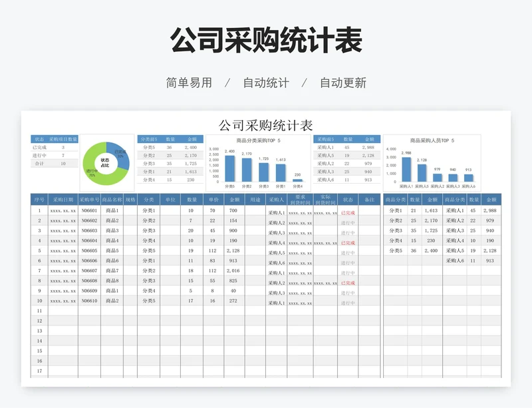The height and width of the screenshot is (408, 532).
Task: Click the 分类4 bar labeled 230
Action: click(x=297, y=180)
